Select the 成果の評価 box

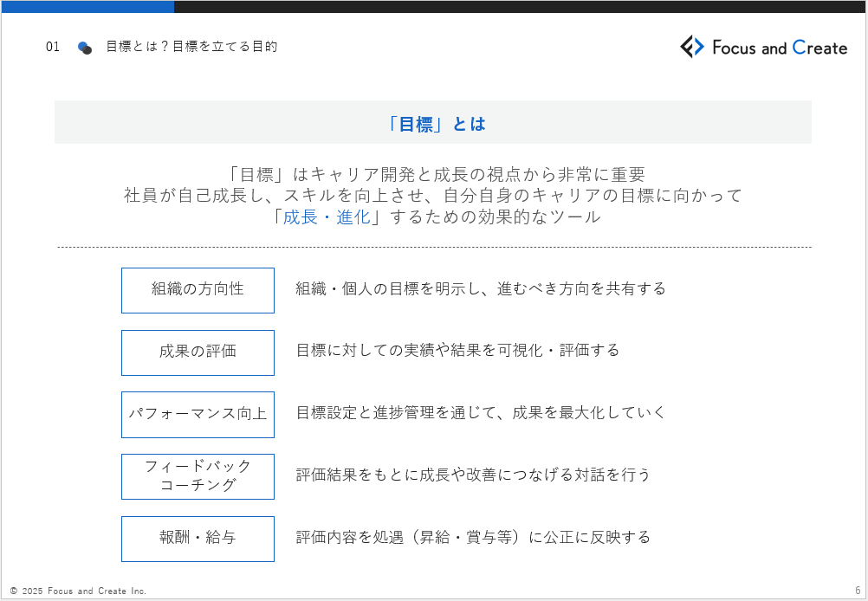[x=198, y=352]
